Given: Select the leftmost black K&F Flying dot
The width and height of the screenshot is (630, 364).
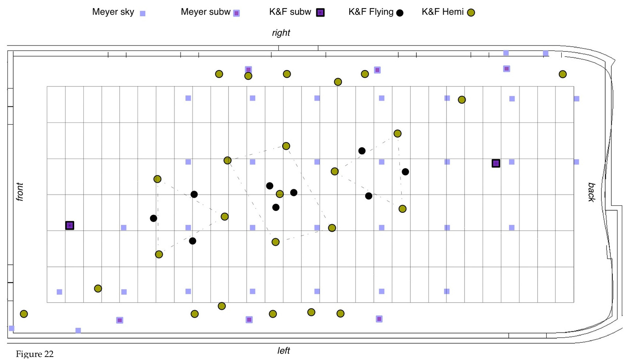Looking at the screenshot, I should tap(154, 218).
